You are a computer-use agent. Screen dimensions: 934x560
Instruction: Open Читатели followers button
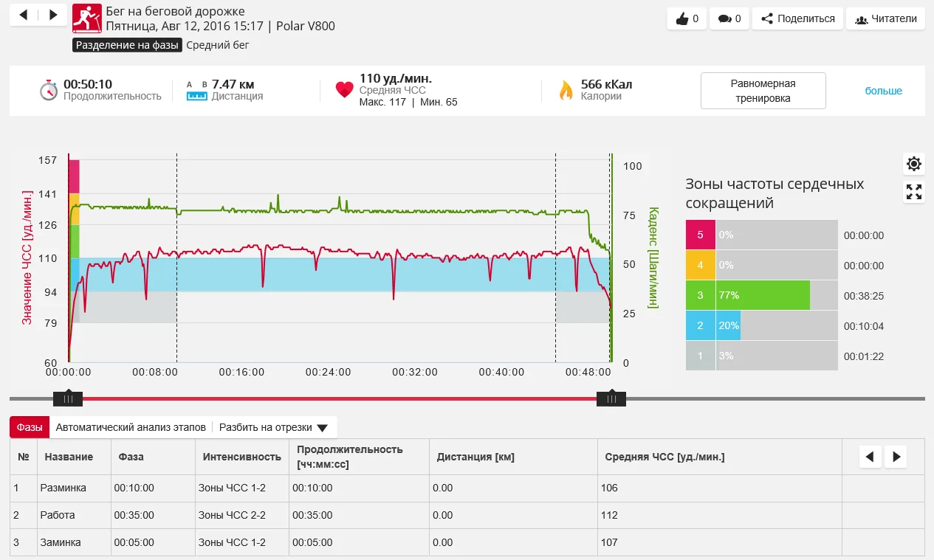885,19
